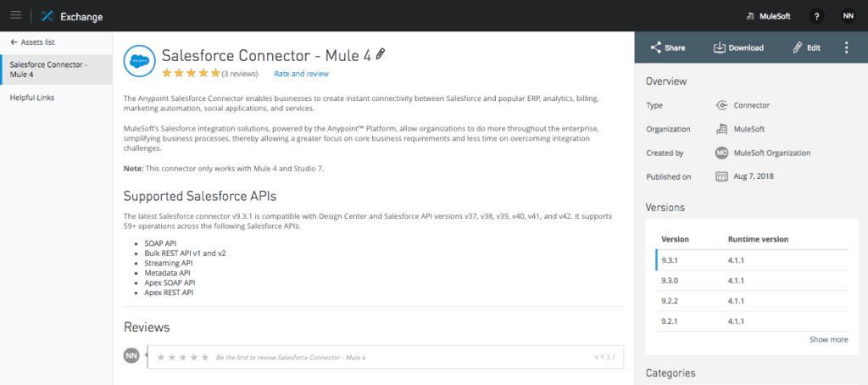The width and height of the screenshot is (868, 385).
Task: Click the pencil icon beside the title
Action: [x=381, y=54]
